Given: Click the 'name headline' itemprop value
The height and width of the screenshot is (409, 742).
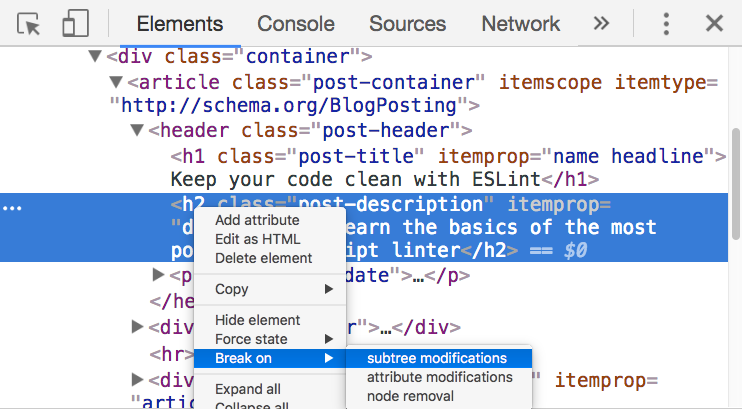Looking at the screenshot, I should [628, 156].
